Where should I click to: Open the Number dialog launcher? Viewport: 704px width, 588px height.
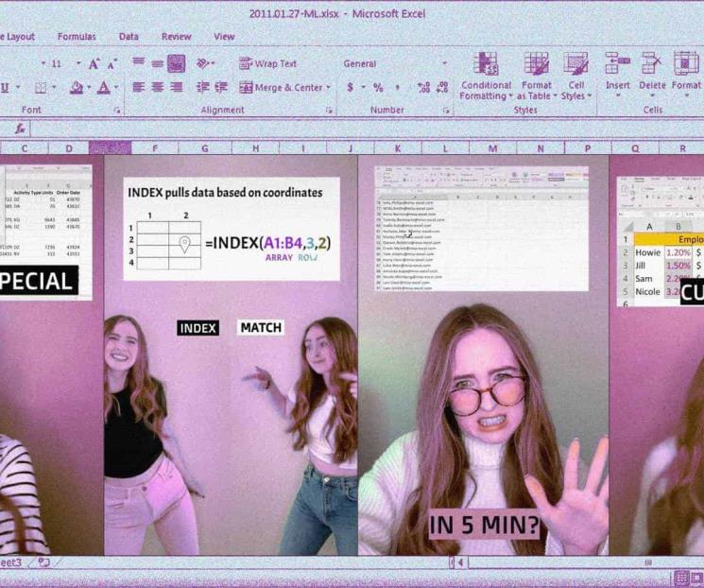pos(446,110)
